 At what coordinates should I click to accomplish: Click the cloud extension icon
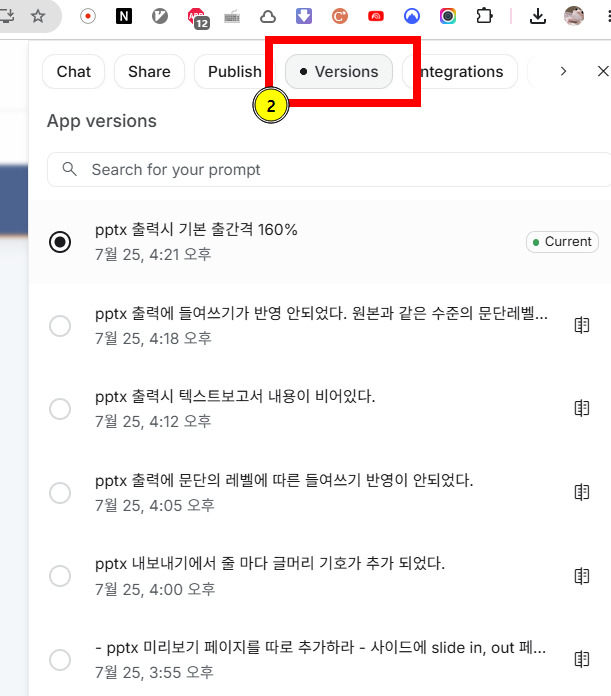pyautogui.click(x=268, y=17)
